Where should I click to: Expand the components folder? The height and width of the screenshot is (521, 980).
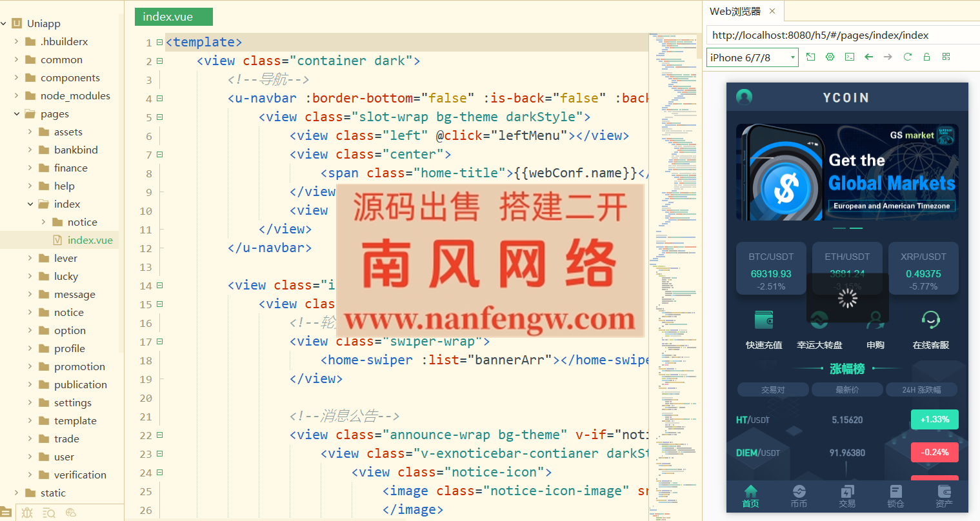click(x=16, y=77)
